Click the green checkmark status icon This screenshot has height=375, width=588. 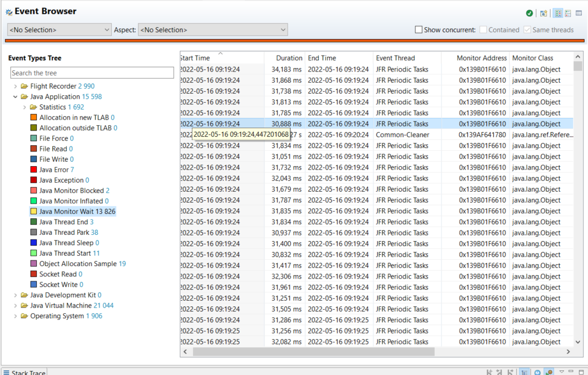530,13
